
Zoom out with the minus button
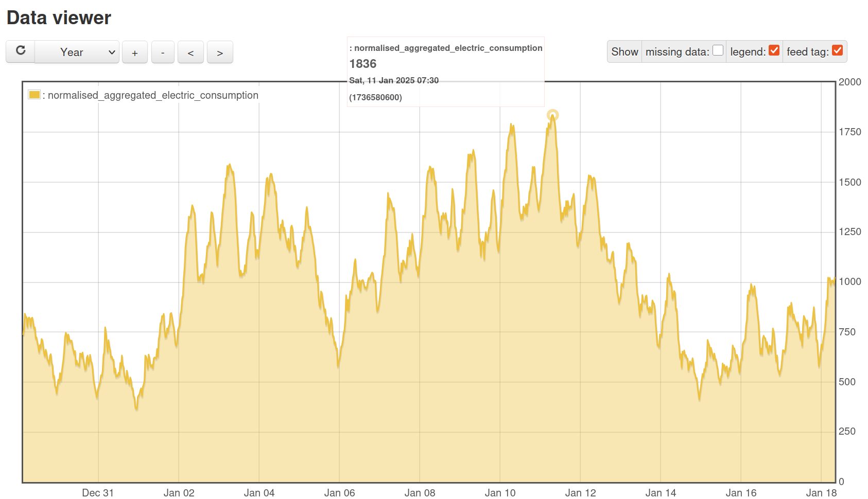click(163, 52)
